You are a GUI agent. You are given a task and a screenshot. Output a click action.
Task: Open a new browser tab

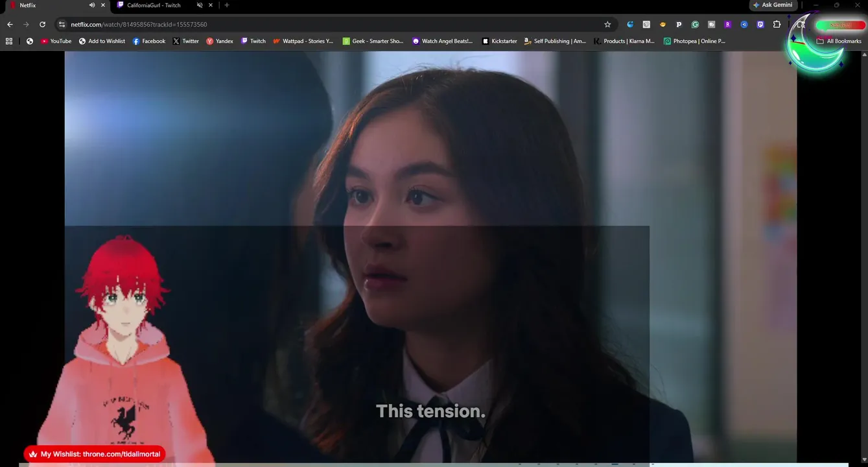(x=226, y=5)
